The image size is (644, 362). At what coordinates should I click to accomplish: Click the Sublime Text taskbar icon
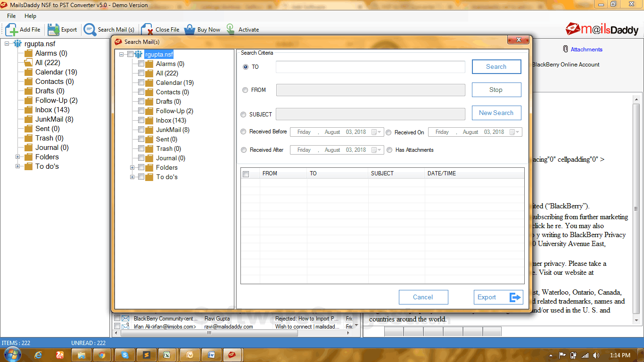pos(146,355)
